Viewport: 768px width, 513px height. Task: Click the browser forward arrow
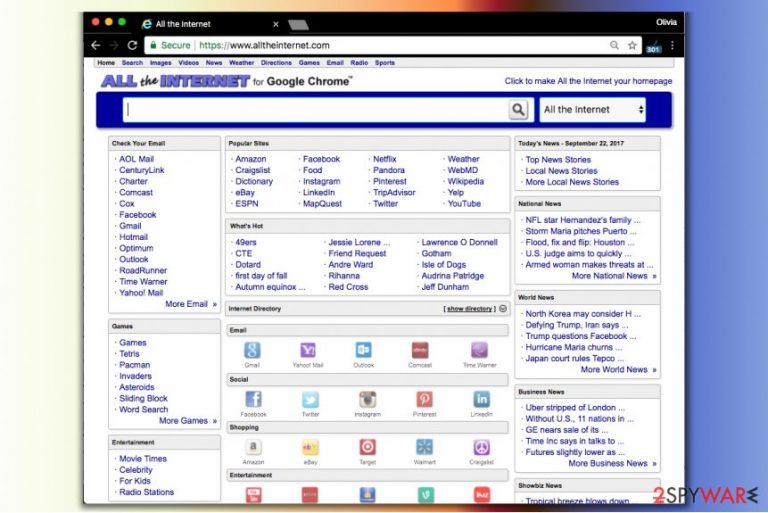tap(114, 45)
